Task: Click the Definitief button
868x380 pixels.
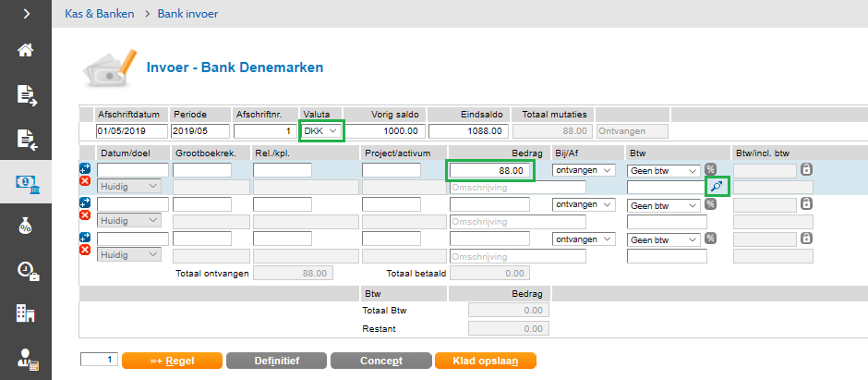Action: (x=275, y=361)
